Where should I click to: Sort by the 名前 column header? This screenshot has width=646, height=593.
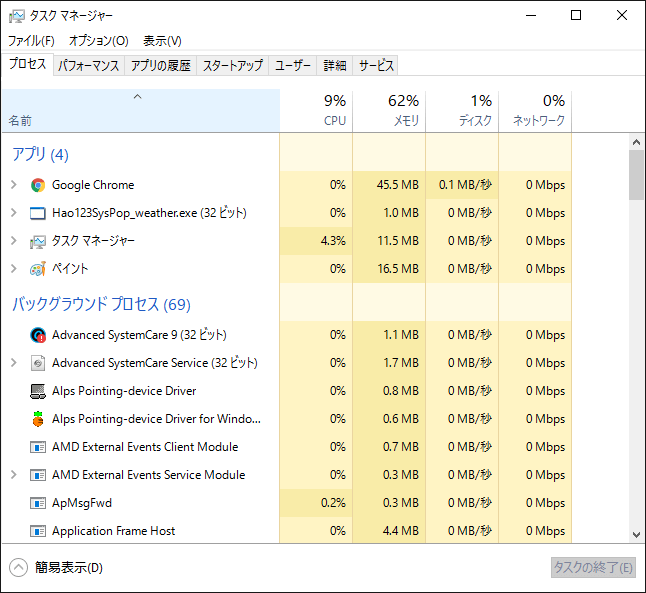(x=141, y=111)
